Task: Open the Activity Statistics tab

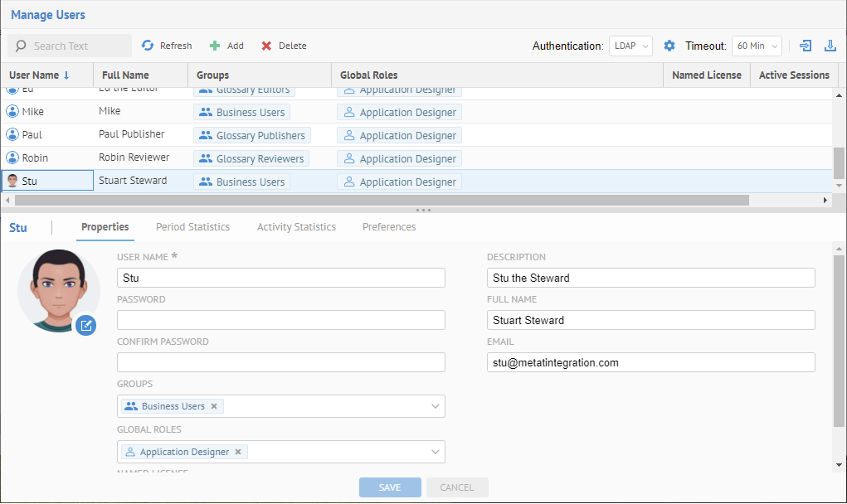Action: 296,227
